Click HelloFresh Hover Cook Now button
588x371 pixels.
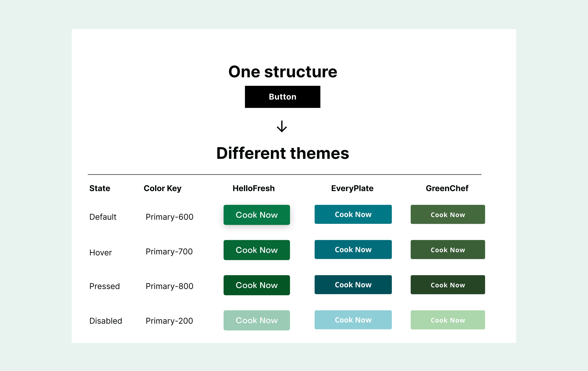pyautogui.click(x=257, y=250)
